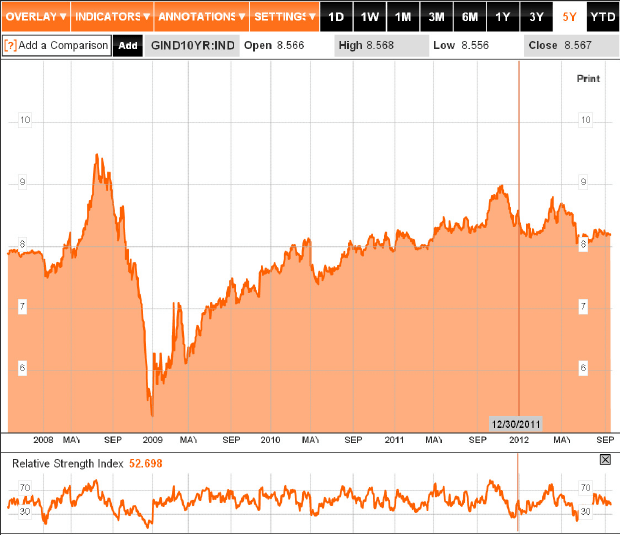The image size is (620, 535).
Task: Click the highlighted 5Y range tab
Action: pyautogui.click(x=570, y=17)
